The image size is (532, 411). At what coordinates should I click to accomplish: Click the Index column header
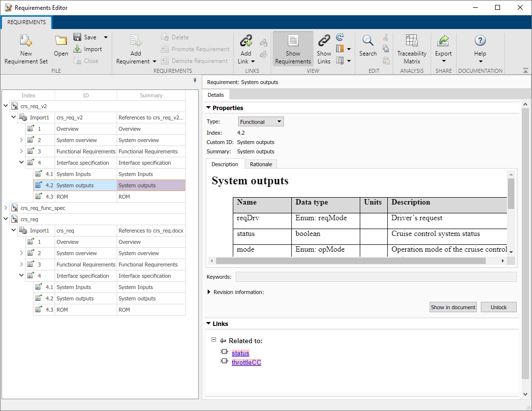29,95
